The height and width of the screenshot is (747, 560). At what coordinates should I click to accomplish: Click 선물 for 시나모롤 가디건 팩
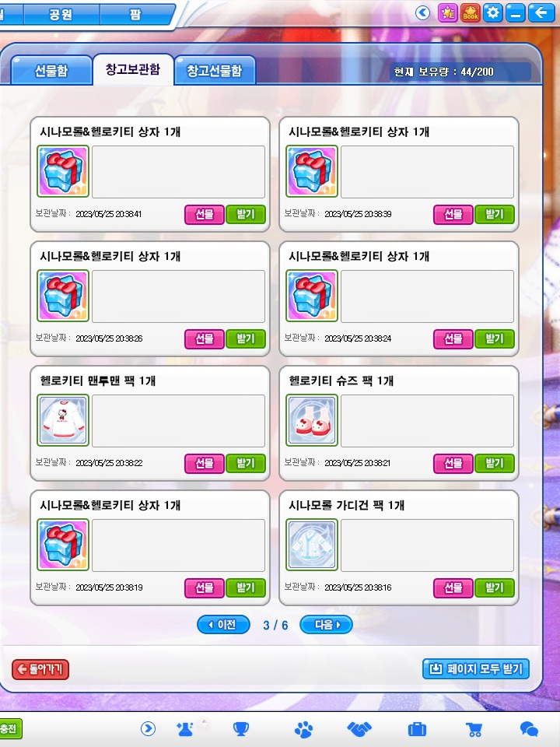tap(453, 588)
